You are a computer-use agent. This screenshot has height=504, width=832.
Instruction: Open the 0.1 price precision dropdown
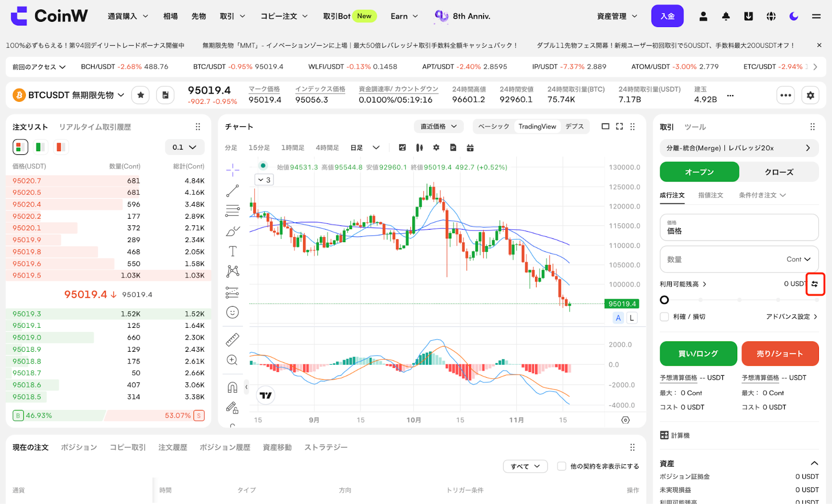coord(185,147)
